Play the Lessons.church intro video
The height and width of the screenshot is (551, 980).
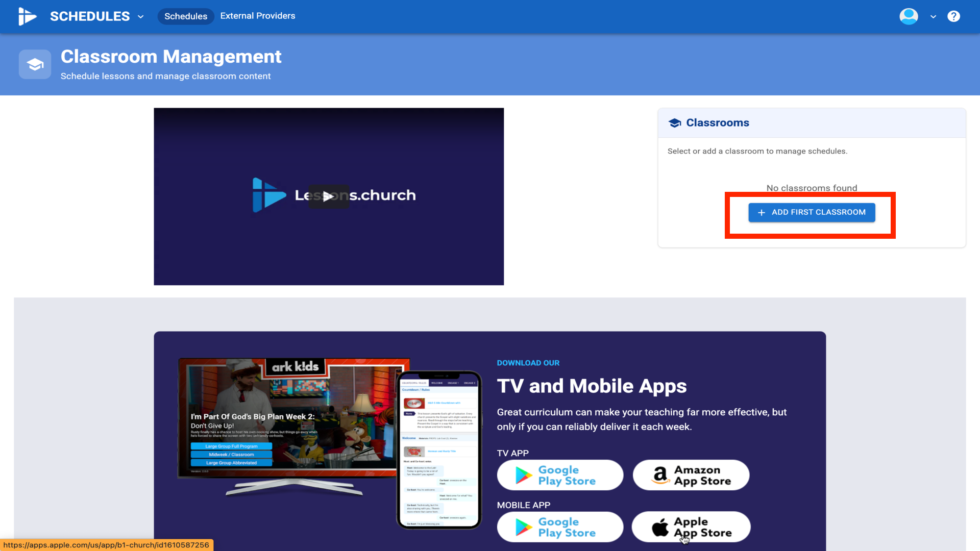328,196
